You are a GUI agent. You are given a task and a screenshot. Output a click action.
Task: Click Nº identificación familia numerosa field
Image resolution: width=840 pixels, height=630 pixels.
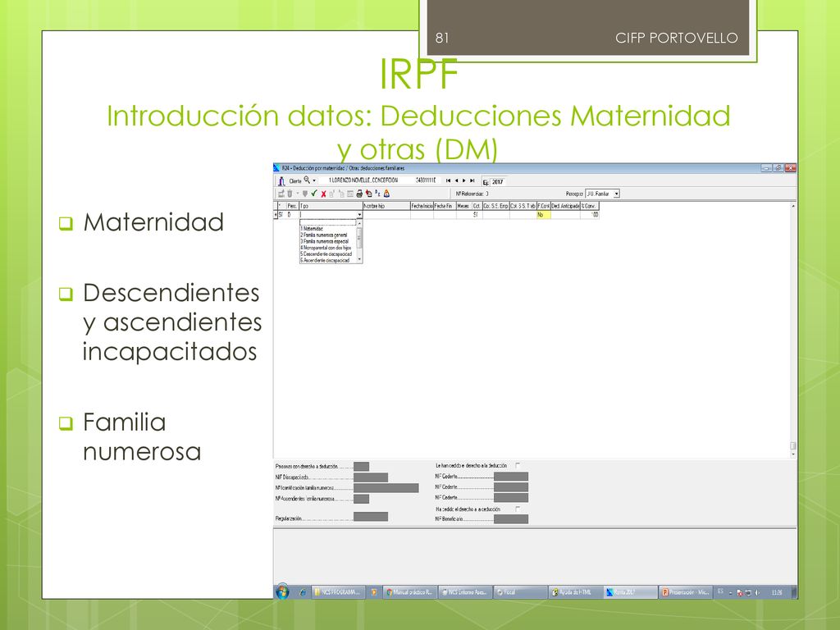click(386, 488)
